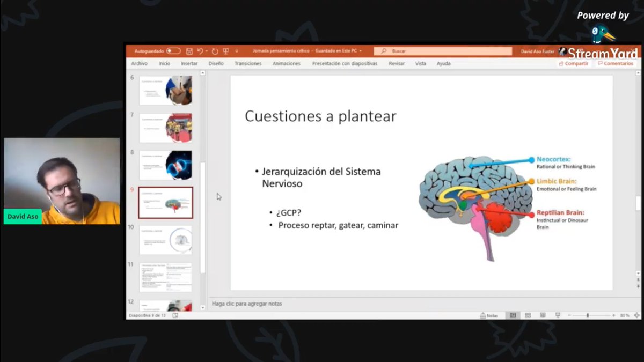Screen dimensions: 644x362
Task: Click 'Diapositiva 9 de 13' status text
Action: coord(148,315)
